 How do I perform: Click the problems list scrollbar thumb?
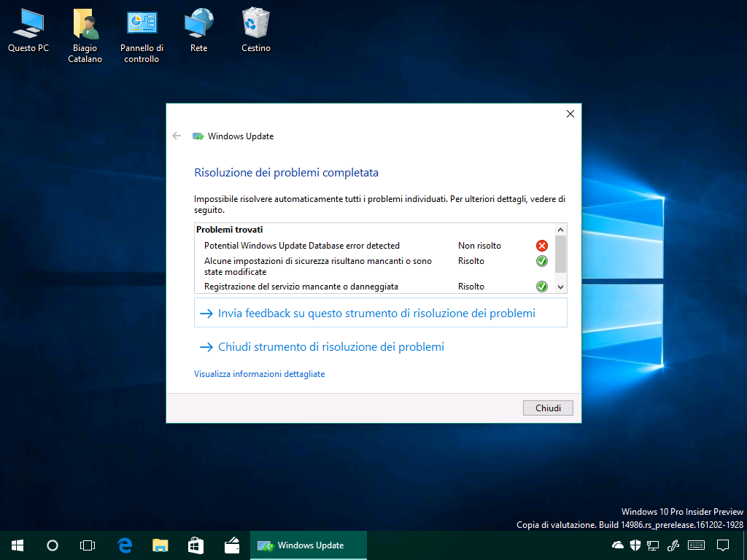561,254
